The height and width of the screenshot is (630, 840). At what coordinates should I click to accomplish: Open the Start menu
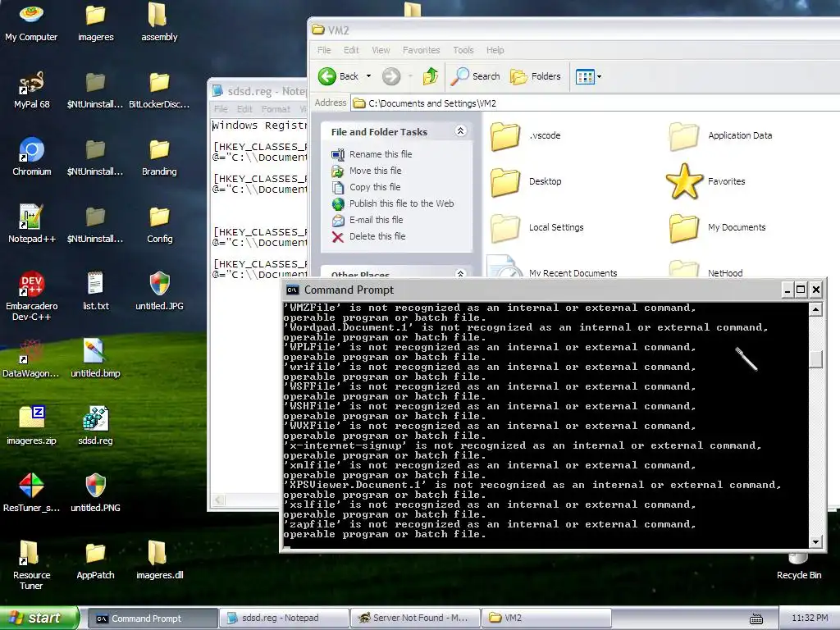[38, 618]
